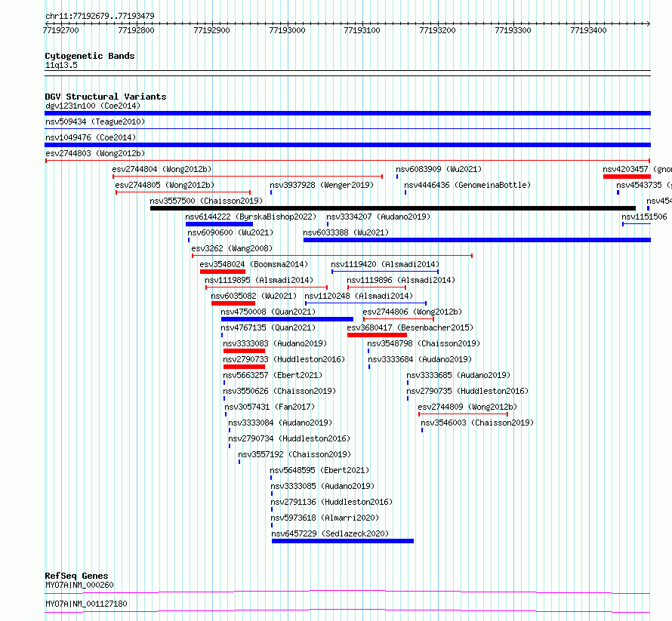The width and height of the screenshot is (672, 621).
Task: Click the nsv6090600 (Wu2021) label
Action: (230, 232)
